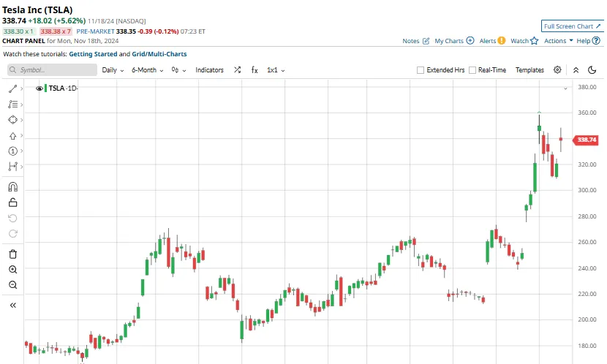607x364 pixels.
Task: Click the Notes label
Action: (x=411, y=41)
